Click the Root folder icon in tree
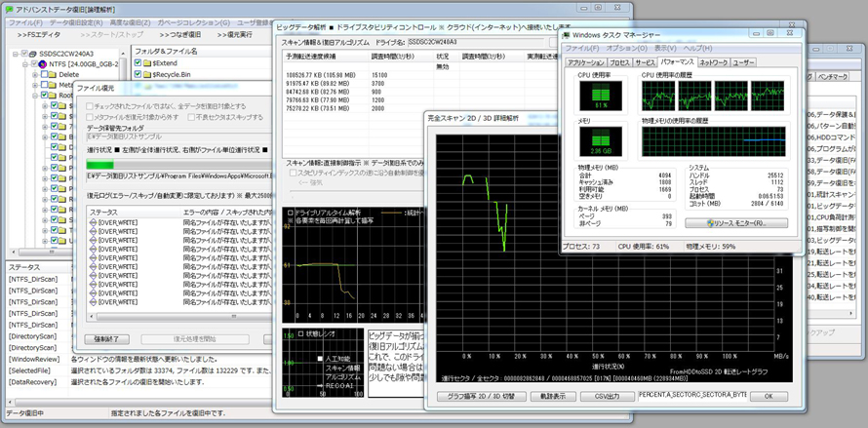Screen dimensions: 868x428 click(53, 96)
